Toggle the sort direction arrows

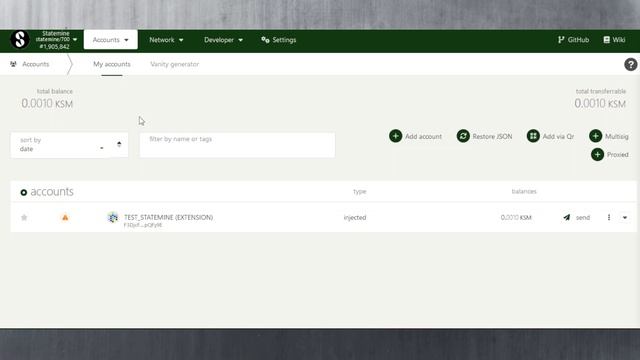coord(119,144)
